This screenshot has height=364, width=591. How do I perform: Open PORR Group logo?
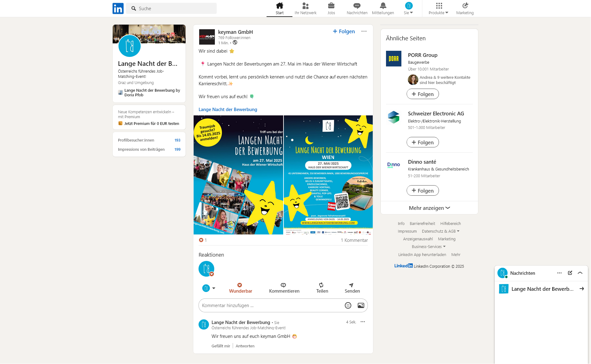coord(394,58)
